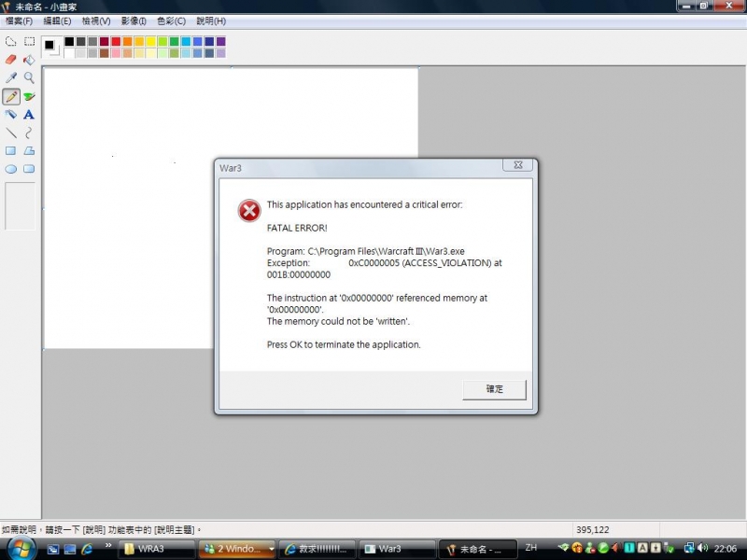The height and width of the screenshot is (560, 747).
Task: Choose the Rounded Rectangle tool
Action: [29, 169]
